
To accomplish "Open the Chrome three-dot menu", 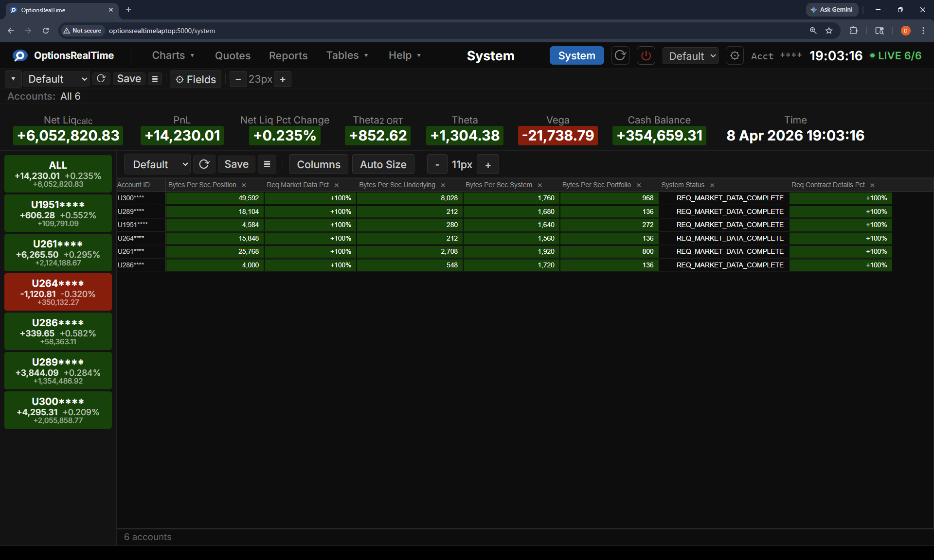I will pyautogui.click(x=923, y=31).
